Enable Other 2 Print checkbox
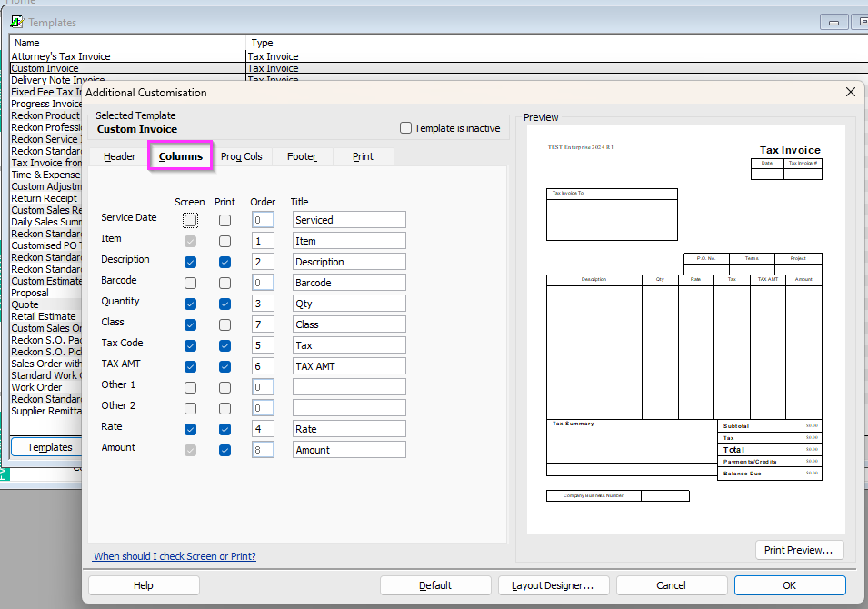 (224, 409)
